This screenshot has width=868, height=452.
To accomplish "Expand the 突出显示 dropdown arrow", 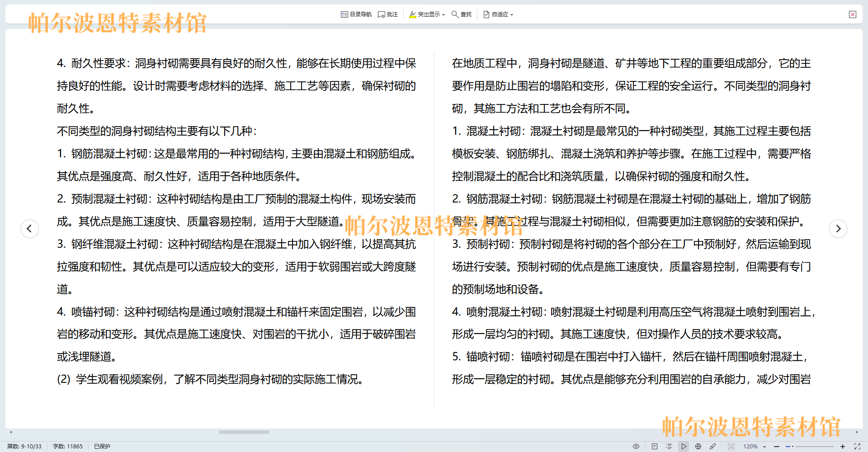I will point(443,14).
